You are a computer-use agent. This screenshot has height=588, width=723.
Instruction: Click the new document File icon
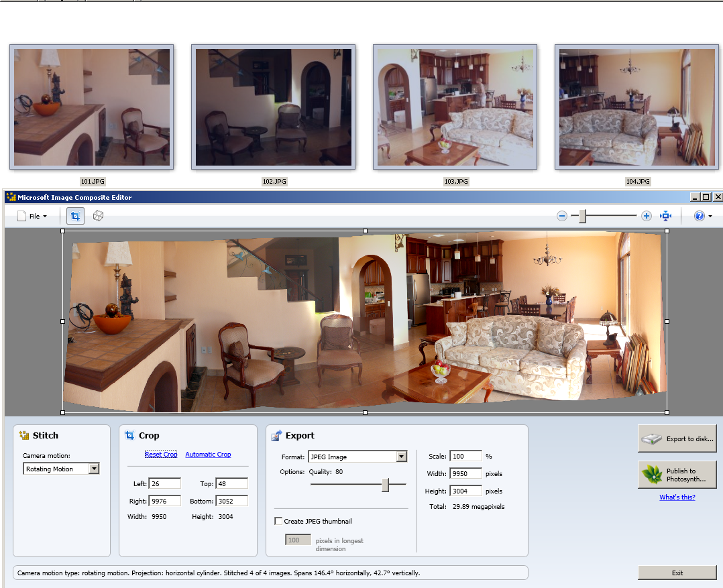click(x=21, y=216)
